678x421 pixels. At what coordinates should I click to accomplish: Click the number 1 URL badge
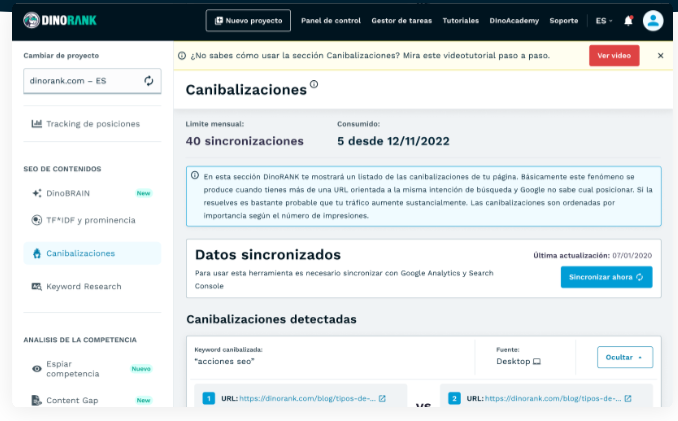209,398
